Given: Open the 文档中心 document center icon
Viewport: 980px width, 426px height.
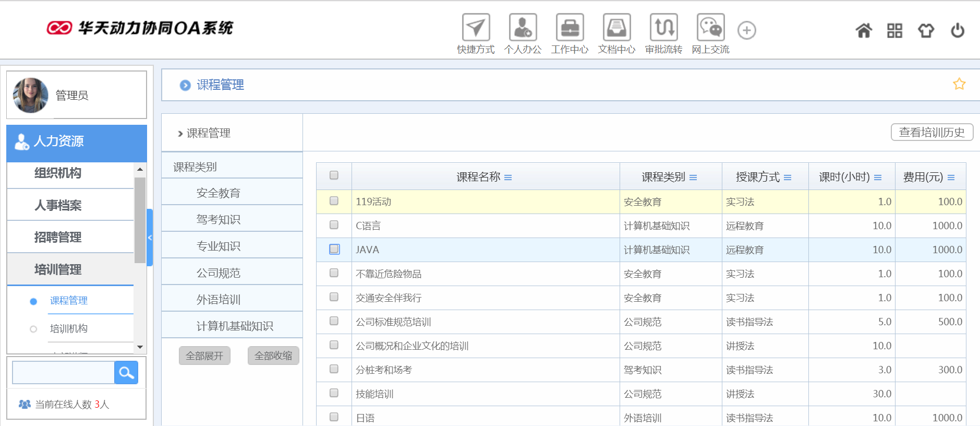Looking at the screenshot, I should 616,28.
